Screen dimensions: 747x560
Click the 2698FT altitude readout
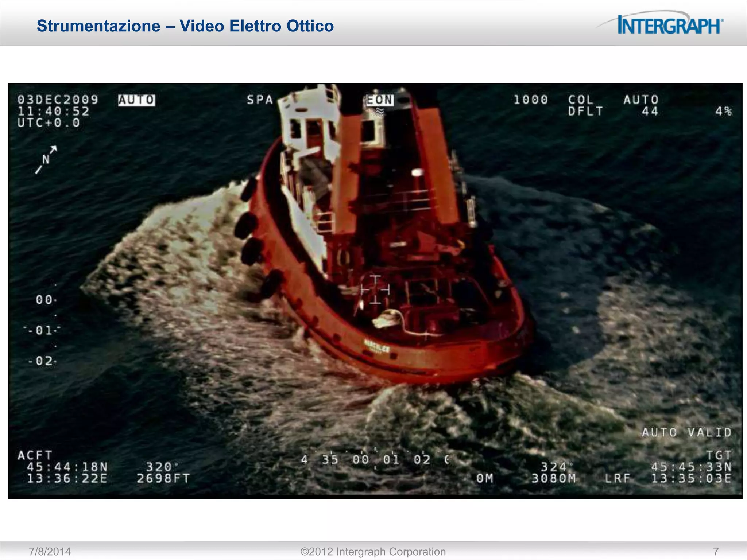click(x=163, y=478)
